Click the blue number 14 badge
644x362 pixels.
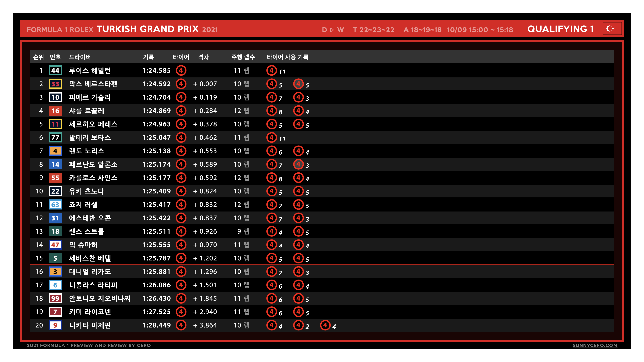(x=55, y=164)
